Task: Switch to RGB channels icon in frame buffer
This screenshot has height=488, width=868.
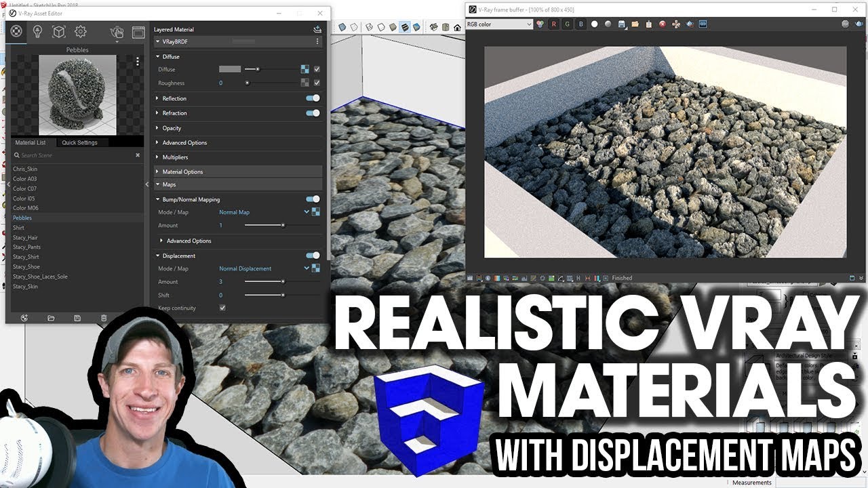Action: click(540, 24)
